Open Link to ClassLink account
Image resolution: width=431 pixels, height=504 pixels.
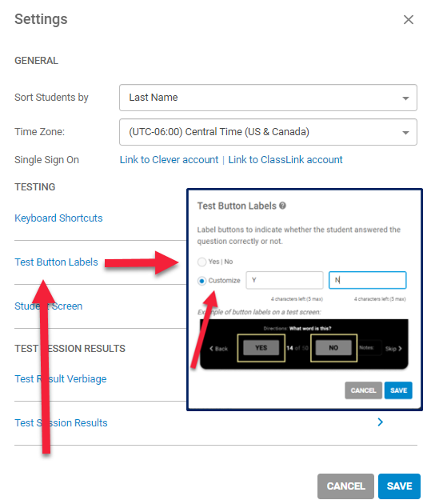(x=285, y=160)
